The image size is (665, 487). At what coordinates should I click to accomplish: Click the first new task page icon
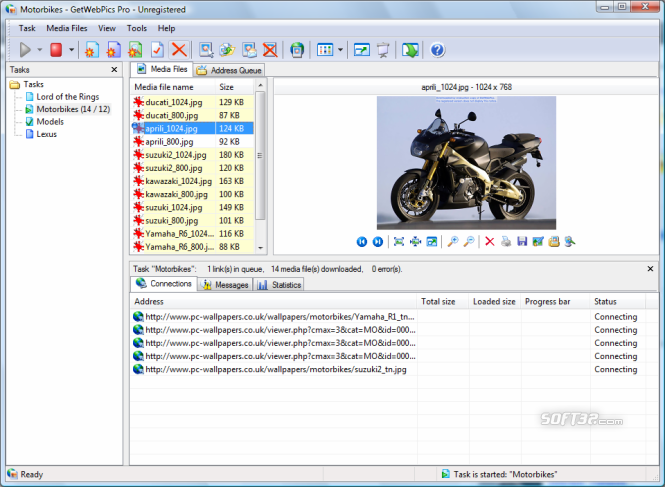coord(92,50)
